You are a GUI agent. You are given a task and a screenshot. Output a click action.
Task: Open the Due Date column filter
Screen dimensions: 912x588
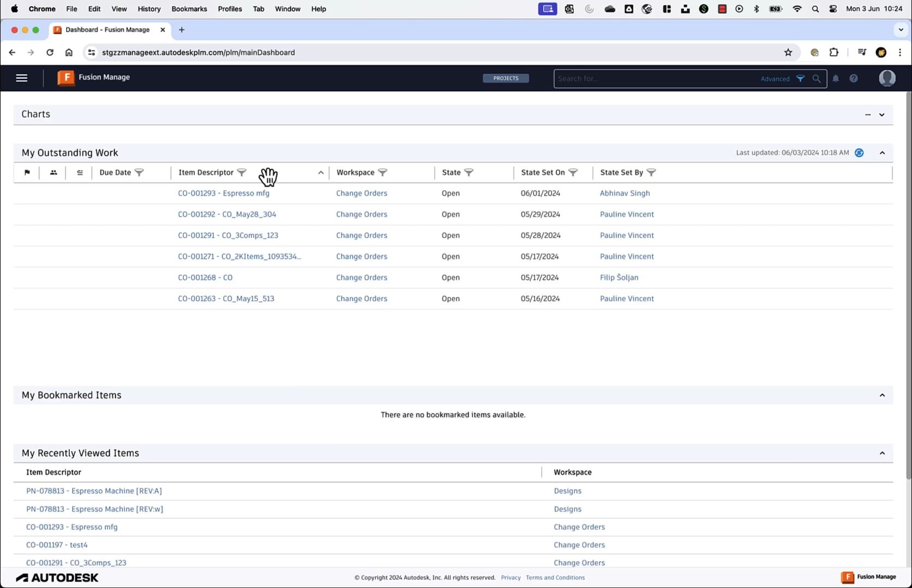pyautogui.click(x=139, y=172)
